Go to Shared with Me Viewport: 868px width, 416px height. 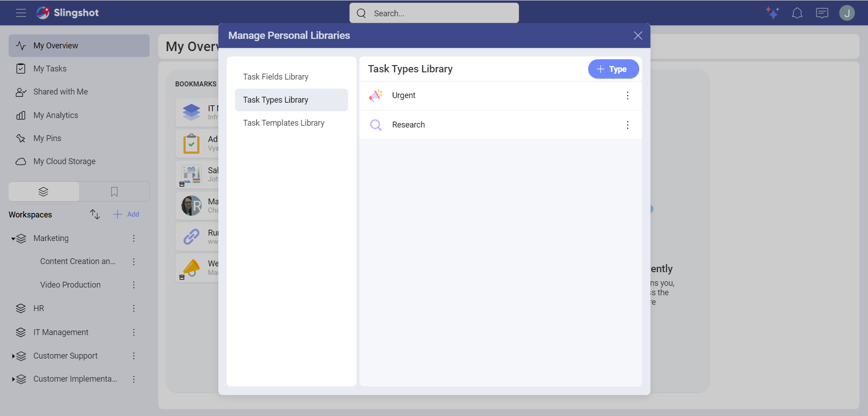(x=79, y=92)
